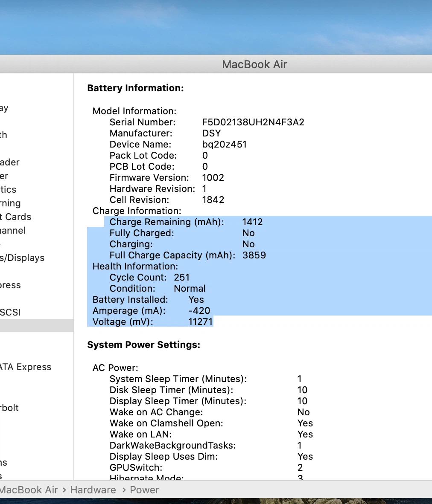Screen dimensions: 432x504
Task: Open the Ethernet Cards sidebar item
Action: coord(15,217)
